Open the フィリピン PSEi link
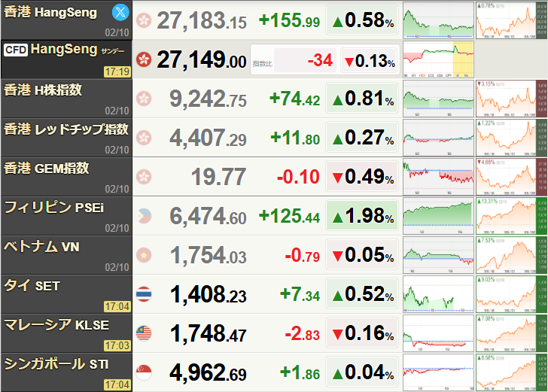 point(54,208)
